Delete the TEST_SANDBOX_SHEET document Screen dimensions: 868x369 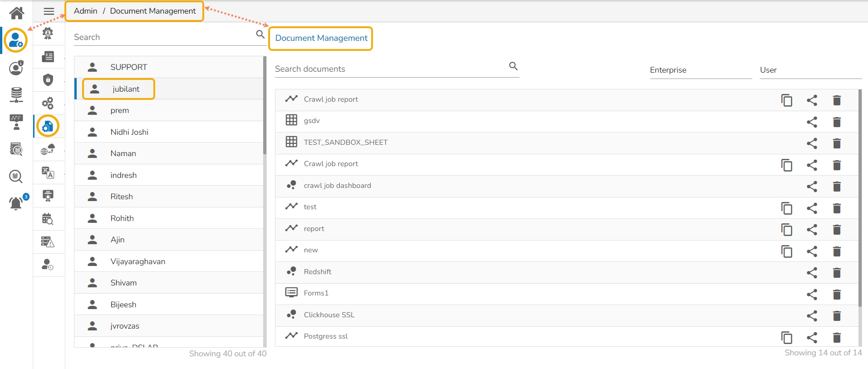click(x=837, y=143)
